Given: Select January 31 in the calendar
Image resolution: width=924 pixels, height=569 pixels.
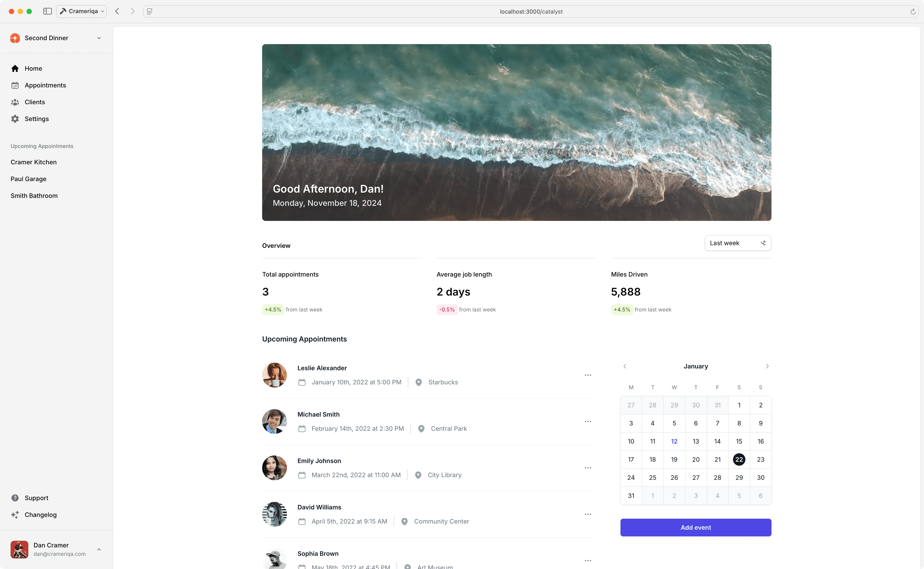Looking at the screenshot, I should pyautogui.click(x=631, y=496).
